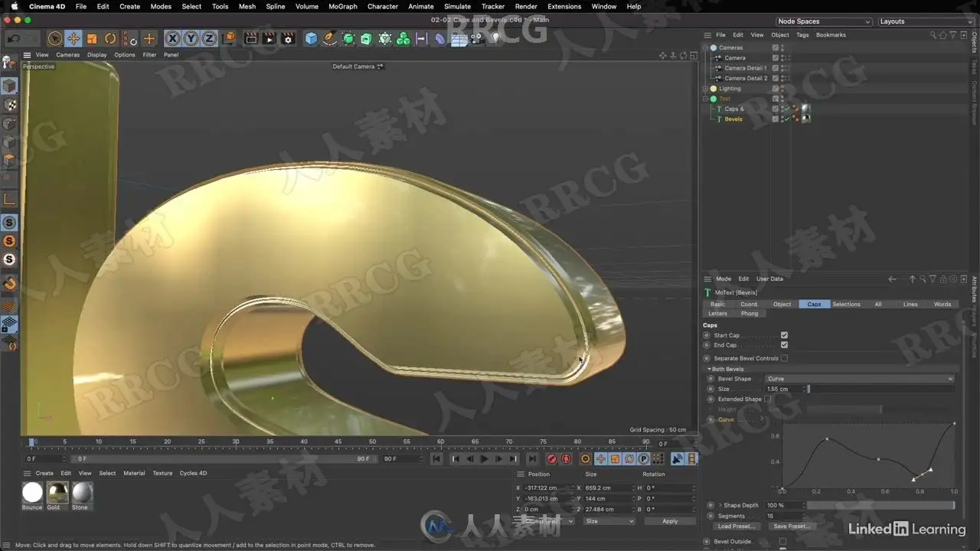Viewport: 980px width, 551px height.
Task: Click the Spline Pen tool icon
Action: [329, 38]
